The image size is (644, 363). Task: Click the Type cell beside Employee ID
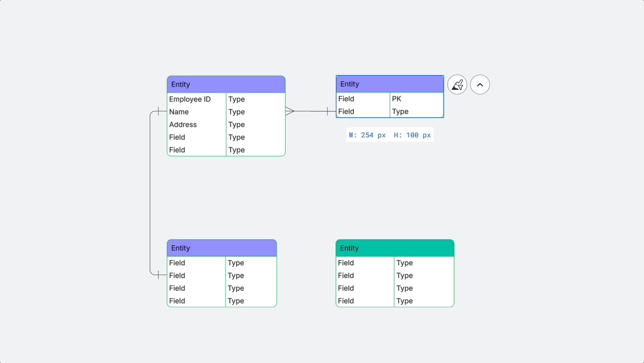[255, 100]
